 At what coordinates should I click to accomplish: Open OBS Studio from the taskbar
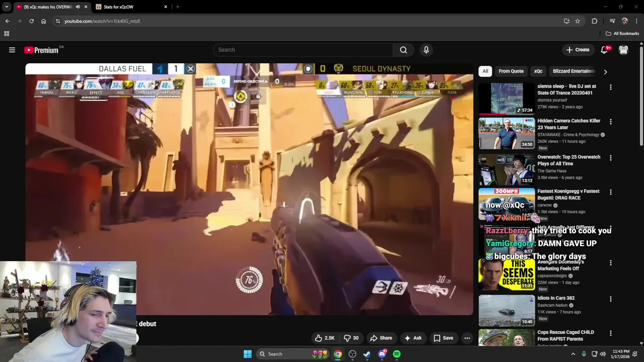[x=352, y=354]
